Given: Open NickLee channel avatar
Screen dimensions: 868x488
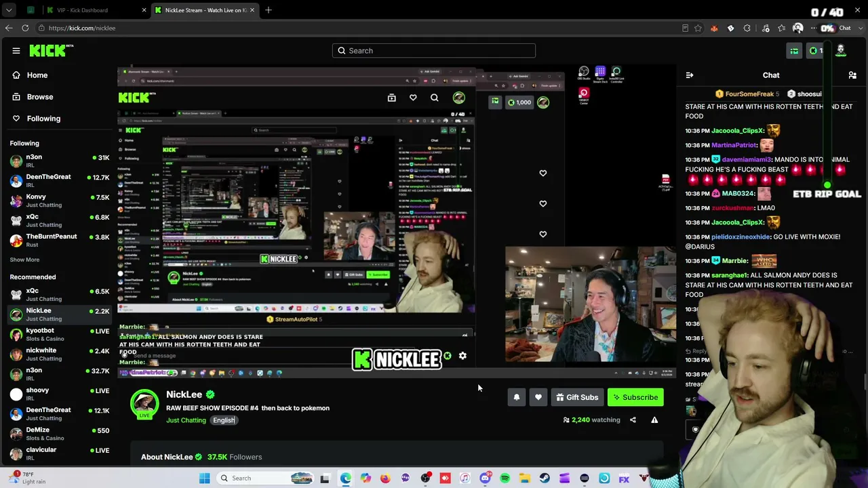Looking at the screenshot, I should point(144,405).
